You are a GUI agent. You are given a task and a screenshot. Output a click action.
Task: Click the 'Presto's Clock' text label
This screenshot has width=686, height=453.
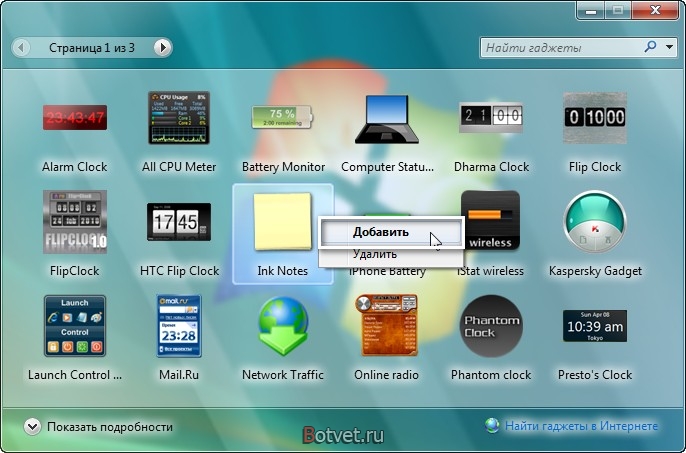[595, 375]
